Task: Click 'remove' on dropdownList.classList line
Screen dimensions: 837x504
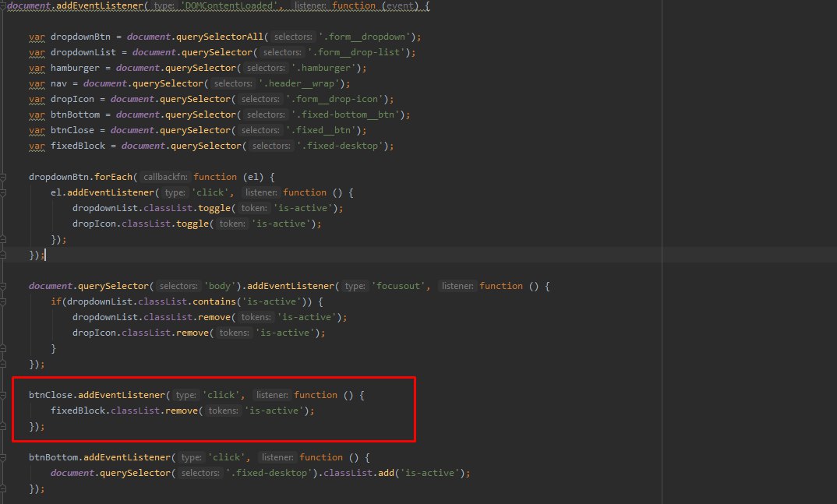Action: [214, 317]
